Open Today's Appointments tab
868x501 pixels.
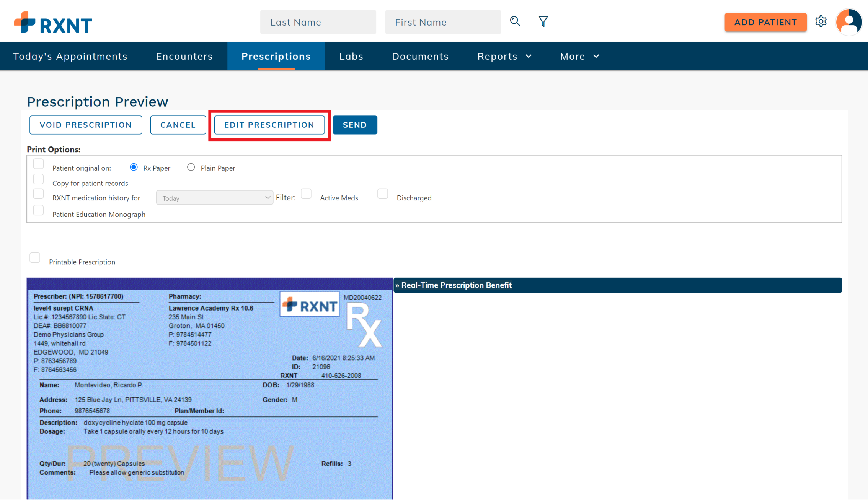(x=70, y=56)
